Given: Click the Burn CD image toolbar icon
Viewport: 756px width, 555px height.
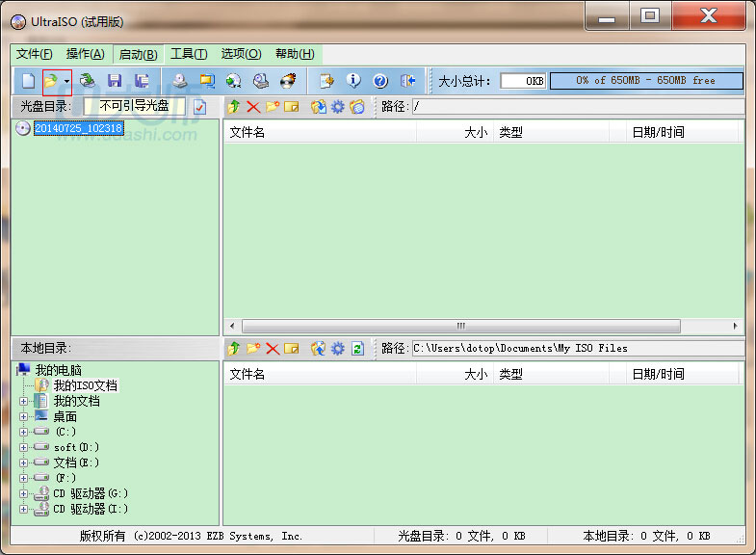Looking at the screenshot, I should pyautogui.click(x=287, y=81).
